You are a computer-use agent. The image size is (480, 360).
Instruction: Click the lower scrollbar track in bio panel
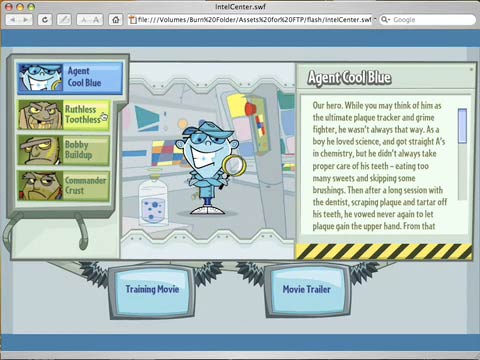coord(462,172)
